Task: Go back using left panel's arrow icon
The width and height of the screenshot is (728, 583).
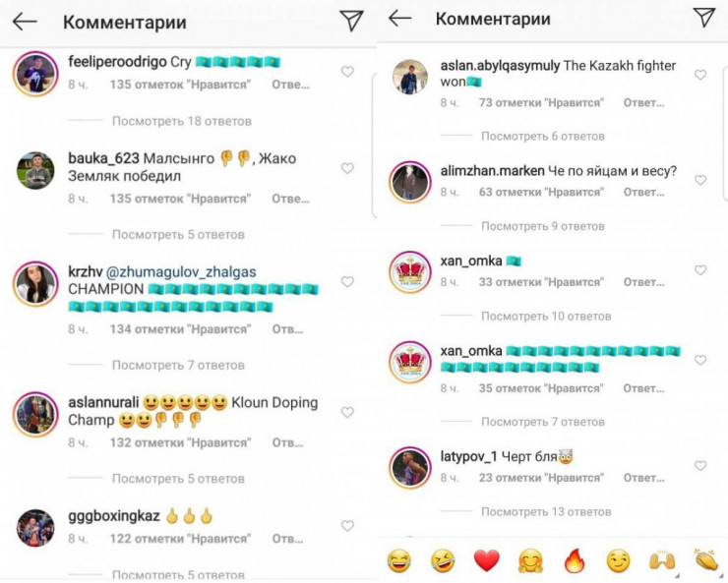Action: pos(25,22)
